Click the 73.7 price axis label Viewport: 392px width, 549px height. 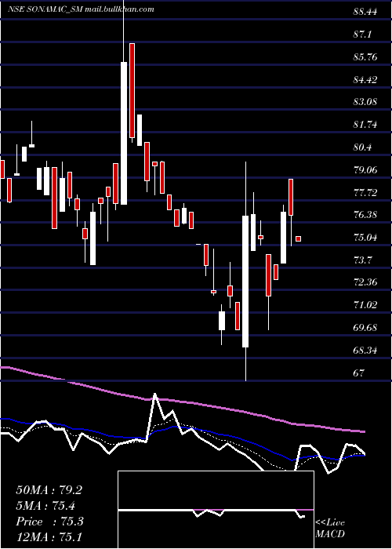tap(362, 260)
